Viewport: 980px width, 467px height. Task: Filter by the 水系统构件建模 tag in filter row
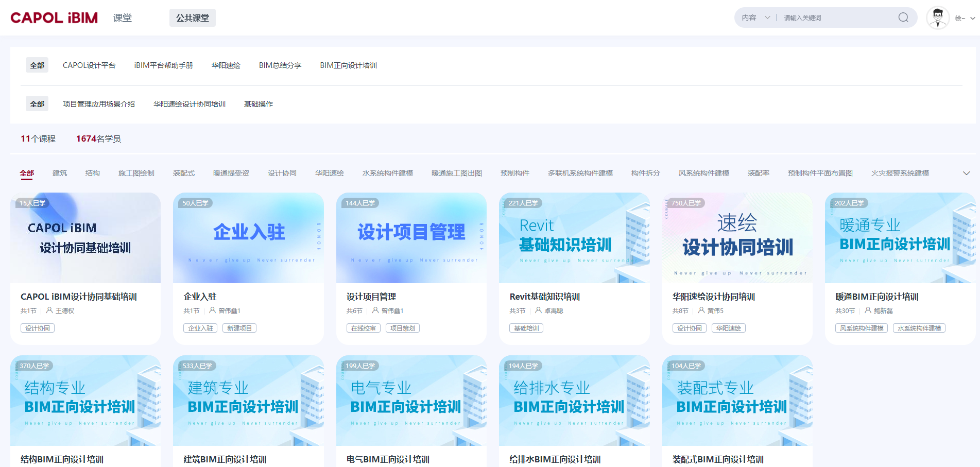click(x=388, y=173)
